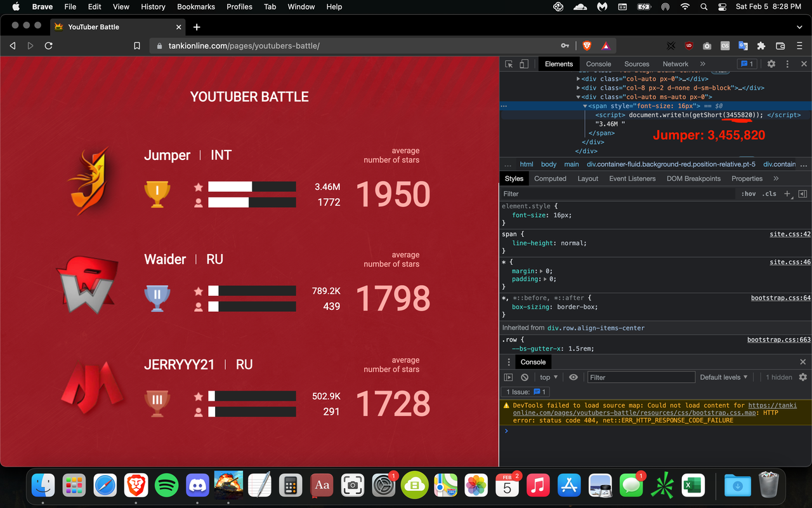Image resolution: width=812 pixels, height=508 pixels.
Task: Collapse the col-auto ms-auto px-0 div node
Action: tap(579, 97)
